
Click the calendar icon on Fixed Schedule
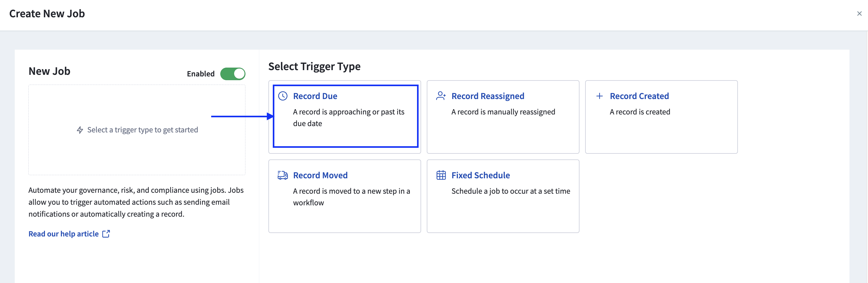441,175
